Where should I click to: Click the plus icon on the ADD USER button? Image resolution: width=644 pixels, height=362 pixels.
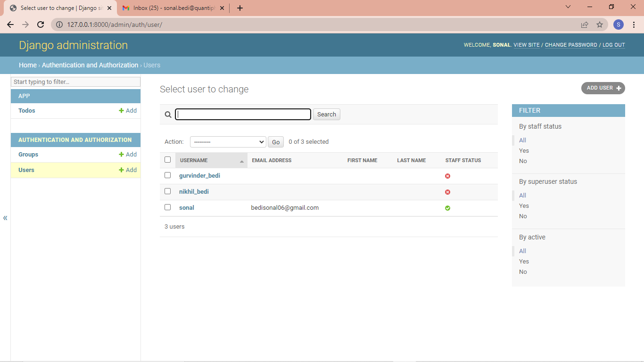point(618,88)
